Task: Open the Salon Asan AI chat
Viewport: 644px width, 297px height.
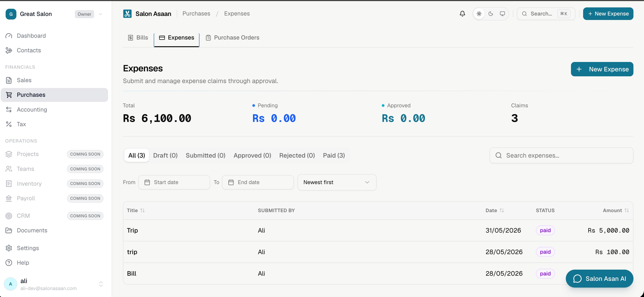Action: (599, 279)
